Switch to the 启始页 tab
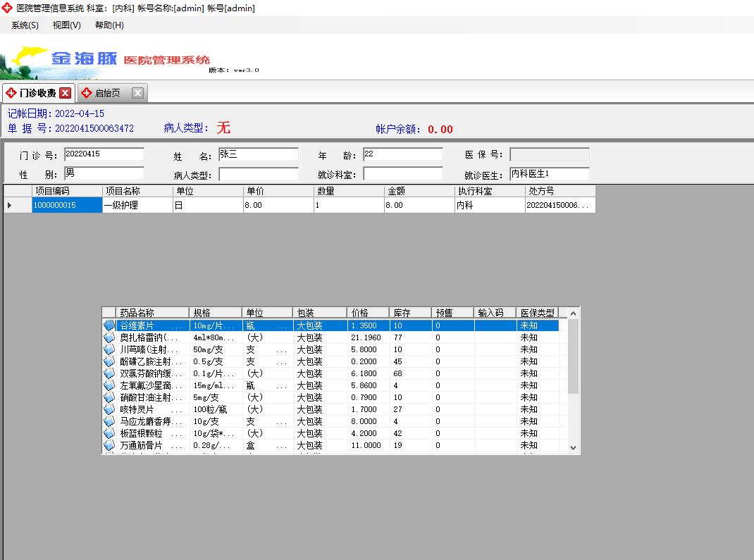The width and height of the screenshot is (754, 560). (x=107, y=93)
